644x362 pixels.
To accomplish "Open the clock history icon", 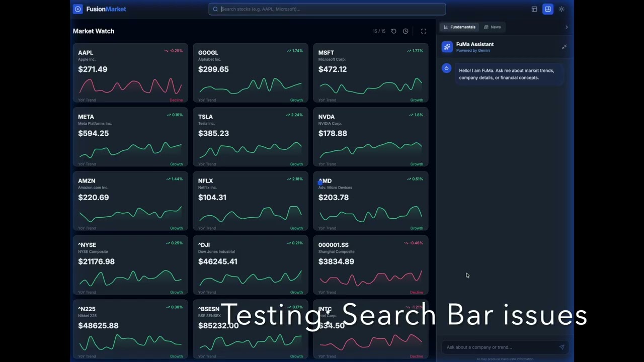I will click(x=406, y=31).
